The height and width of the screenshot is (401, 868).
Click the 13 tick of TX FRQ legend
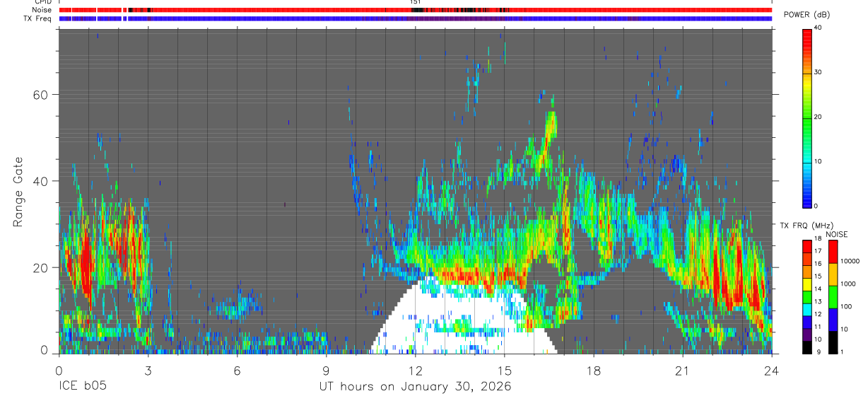(x=817, y=302)
